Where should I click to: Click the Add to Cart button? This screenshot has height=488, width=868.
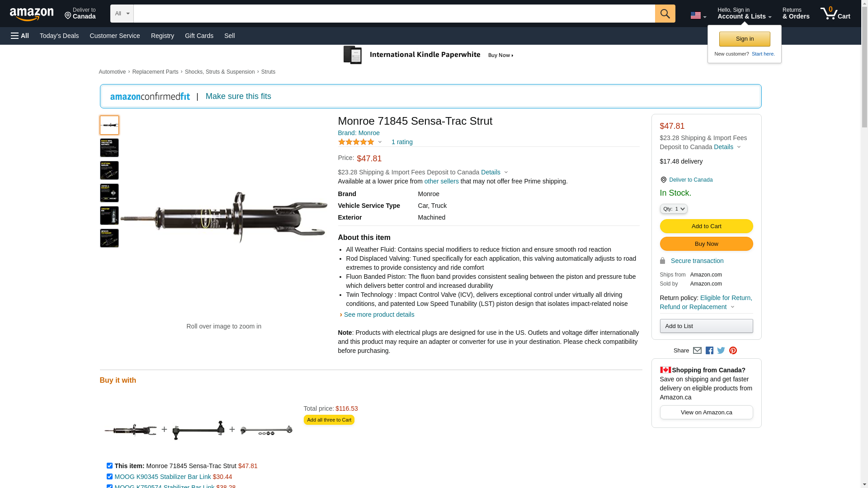click(x=706, y=226)
